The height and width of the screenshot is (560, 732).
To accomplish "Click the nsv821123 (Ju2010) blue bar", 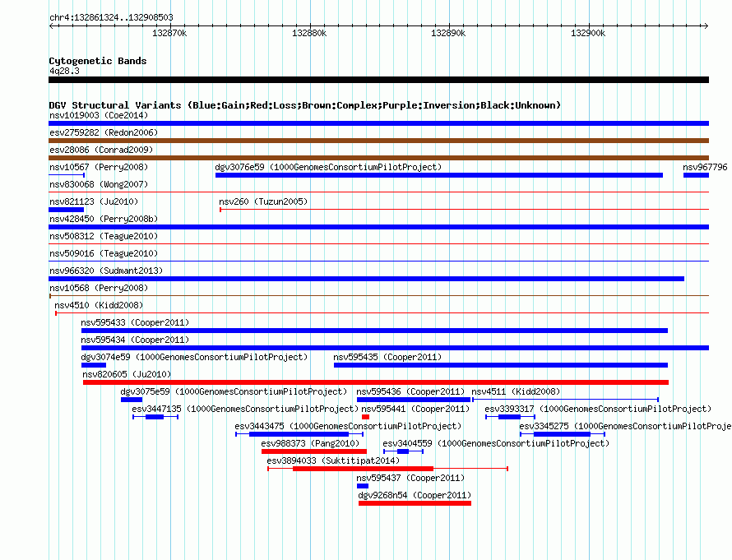I will coord(67,210).
